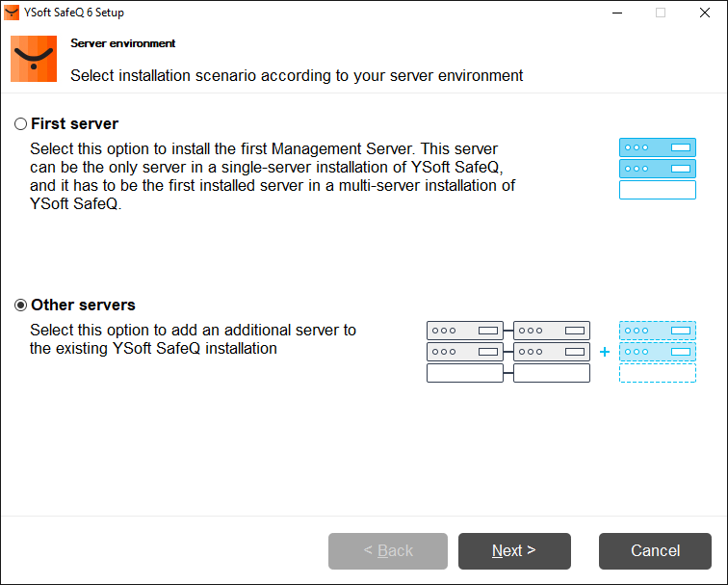
Task: Minimize the YSoft SafeQ 6 Setup window
Action: pos(616,13)
